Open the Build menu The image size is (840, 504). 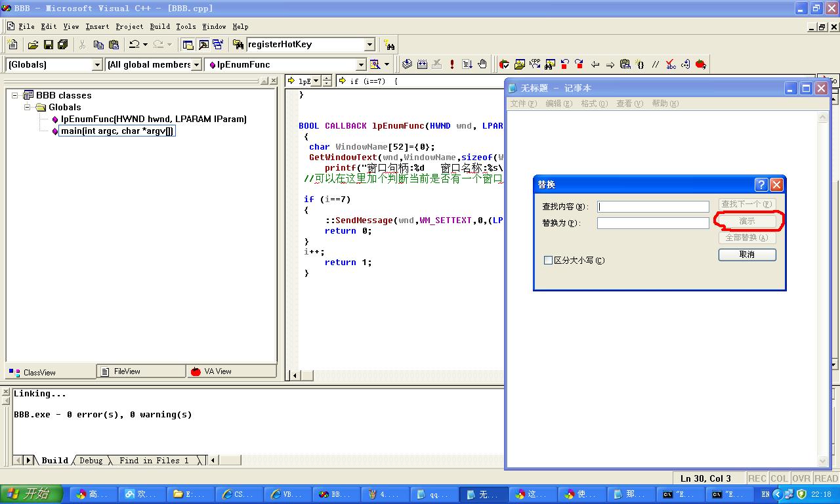(160, 26)
